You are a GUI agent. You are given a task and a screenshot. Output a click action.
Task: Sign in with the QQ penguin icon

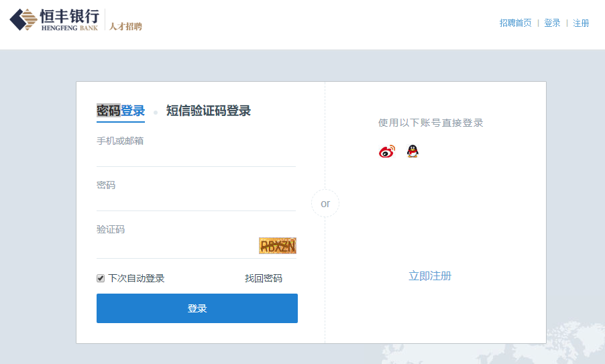pyautogui.click(x=412, y=151)
